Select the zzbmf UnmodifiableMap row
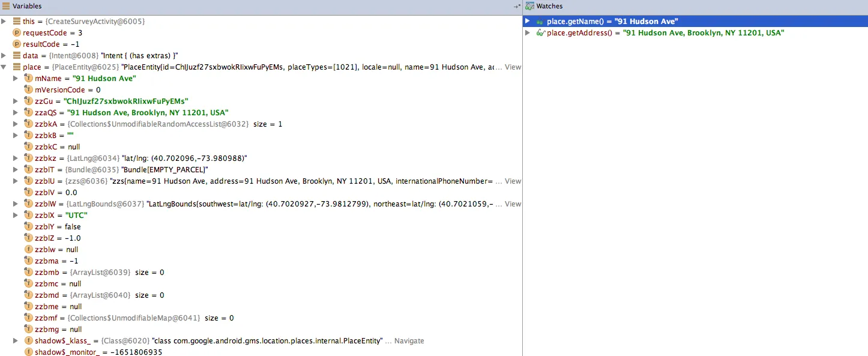The image size is (868, 356). [261, 318]
